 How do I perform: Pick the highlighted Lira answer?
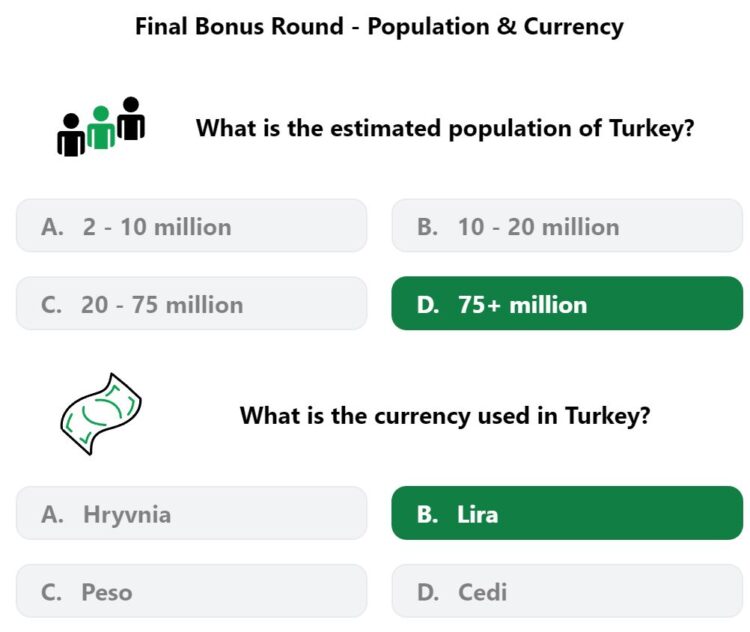point(567,513)
